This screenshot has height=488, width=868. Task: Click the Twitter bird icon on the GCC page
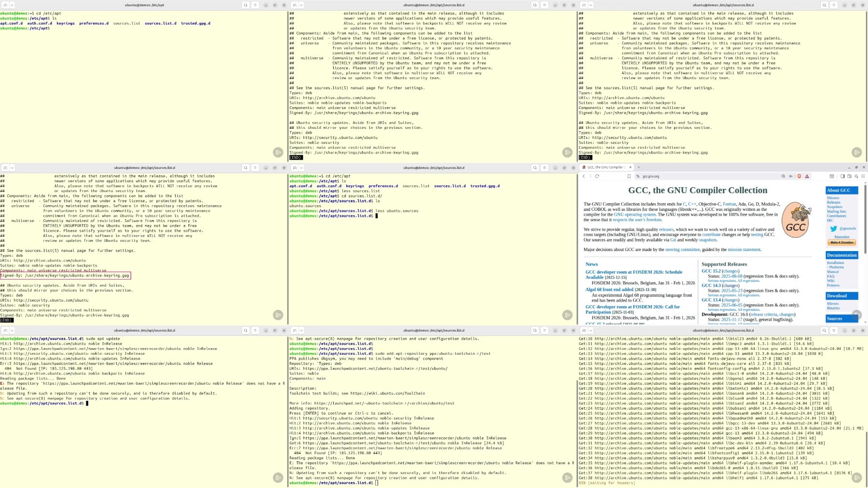tap(833, 228)
